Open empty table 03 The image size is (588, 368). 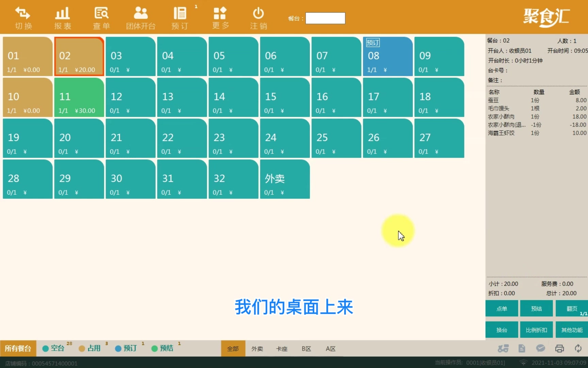(x=131, y=56)
